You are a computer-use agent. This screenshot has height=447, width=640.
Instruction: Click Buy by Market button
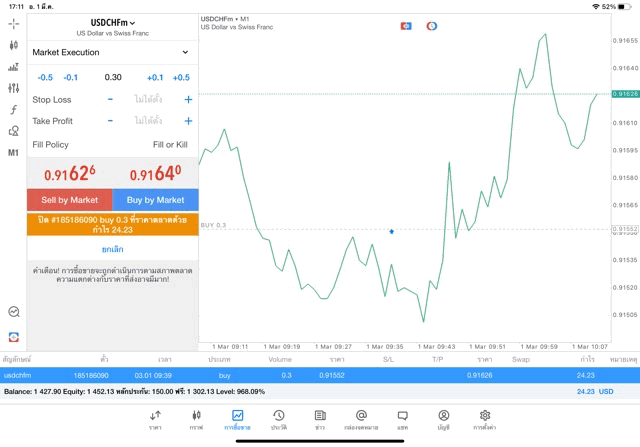[155, 200]
